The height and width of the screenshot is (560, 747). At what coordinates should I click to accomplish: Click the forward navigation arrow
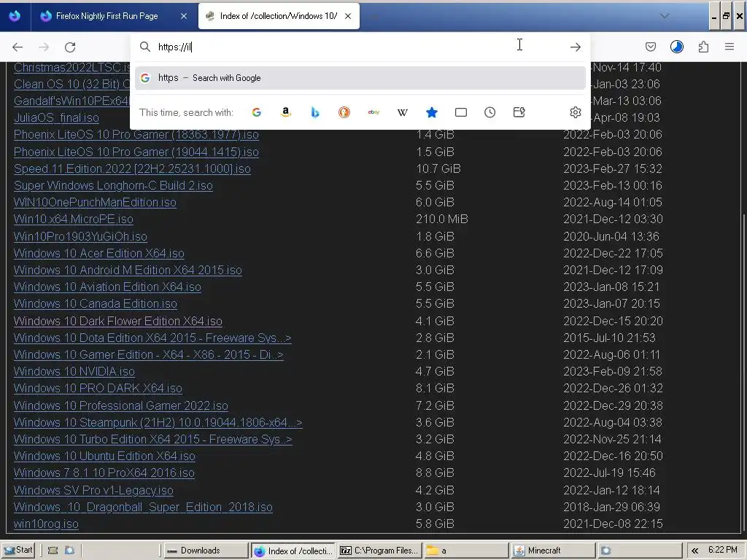[x=44, y=47]
